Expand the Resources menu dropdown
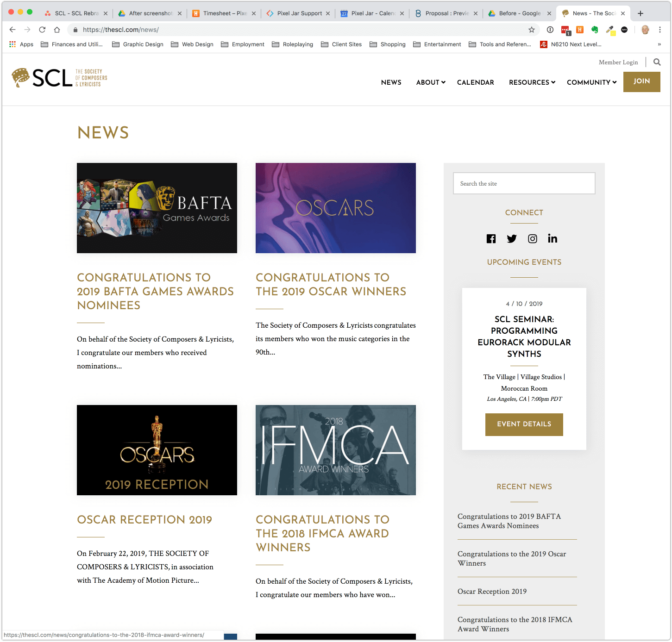672x642 pixels. coord(532,82)
